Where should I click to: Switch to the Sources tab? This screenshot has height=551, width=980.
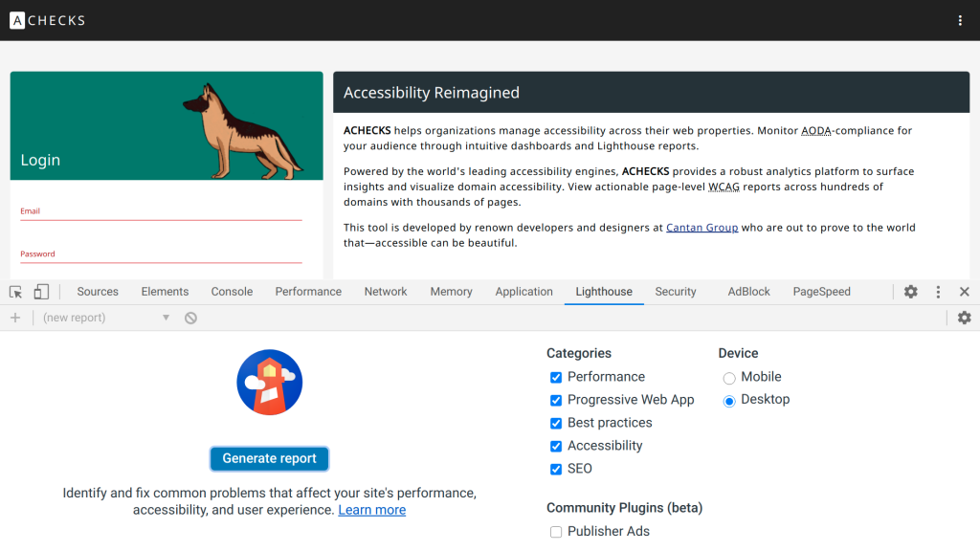[98, 292]
